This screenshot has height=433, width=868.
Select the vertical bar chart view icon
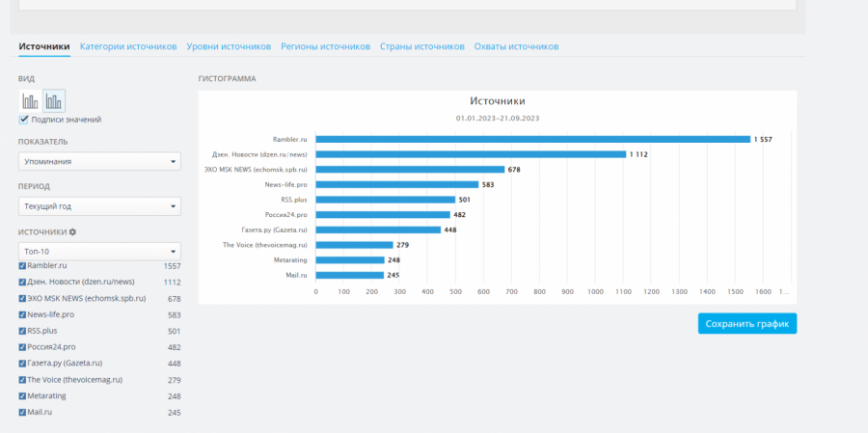click(x=31, y=101)
